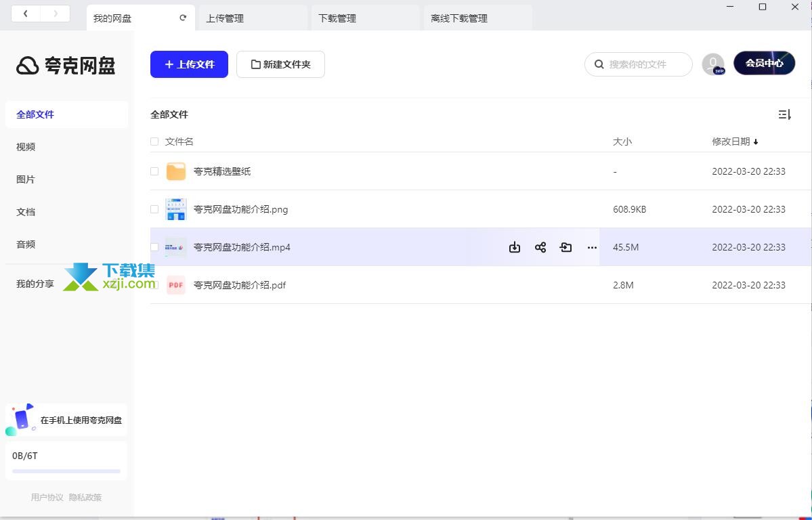Toggle the select-all checkbox beside 文件名
This screenshot has height=520, width=812.
coord(154,142)
